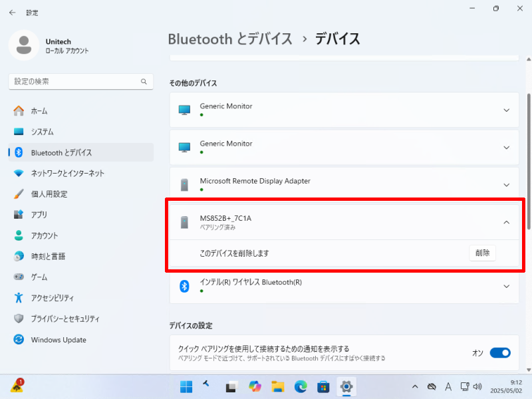The width and height of the screenshot is (532, 399).
Task: Click the MS852B+_7C1A device name text
Action: coord(225,218)
